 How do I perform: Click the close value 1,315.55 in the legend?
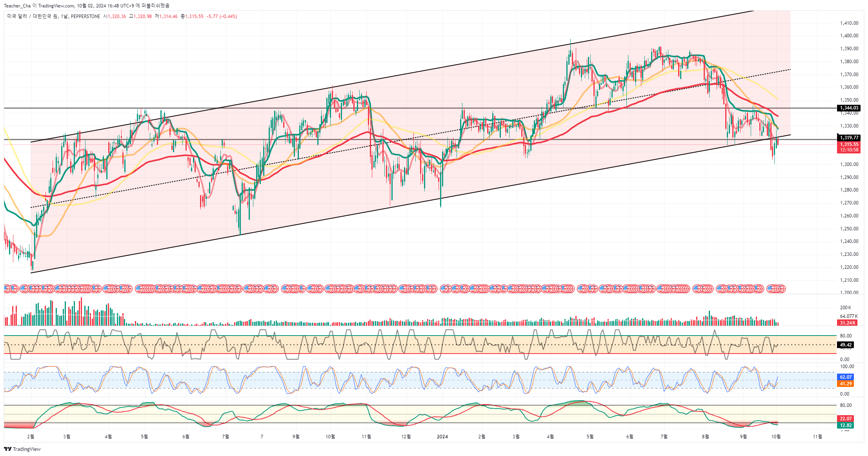tap(194, 16)
